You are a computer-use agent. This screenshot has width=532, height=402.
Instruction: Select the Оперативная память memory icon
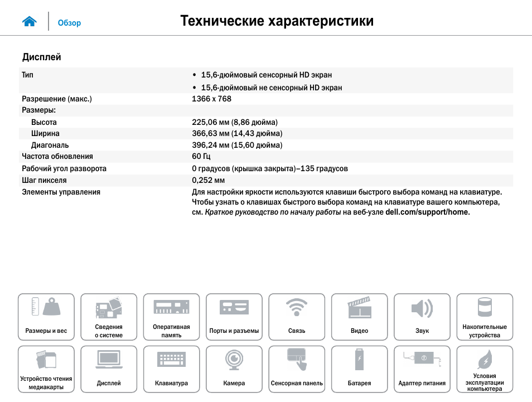point(171,317)
